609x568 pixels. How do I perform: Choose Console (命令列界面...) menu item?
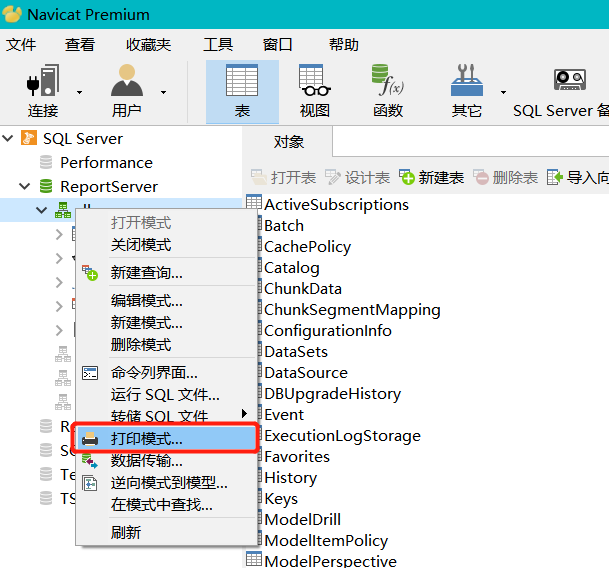166,373
